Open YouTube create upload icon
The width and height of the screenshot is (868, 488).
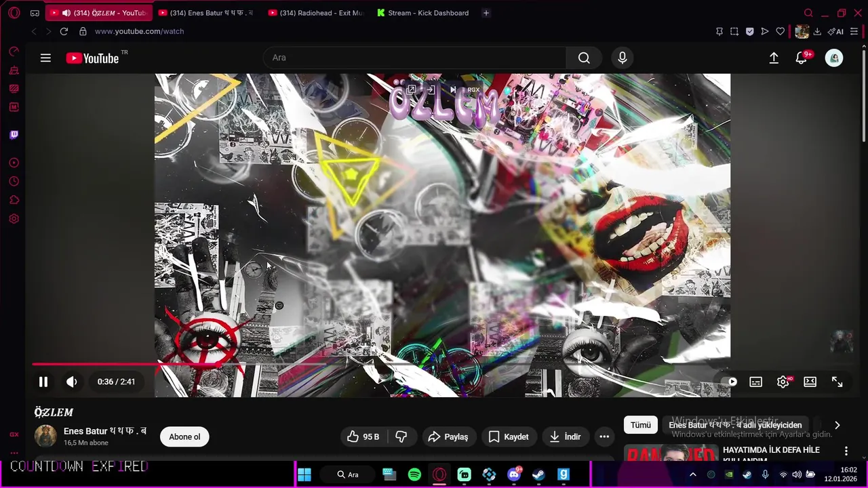click(x=774, y=58)
